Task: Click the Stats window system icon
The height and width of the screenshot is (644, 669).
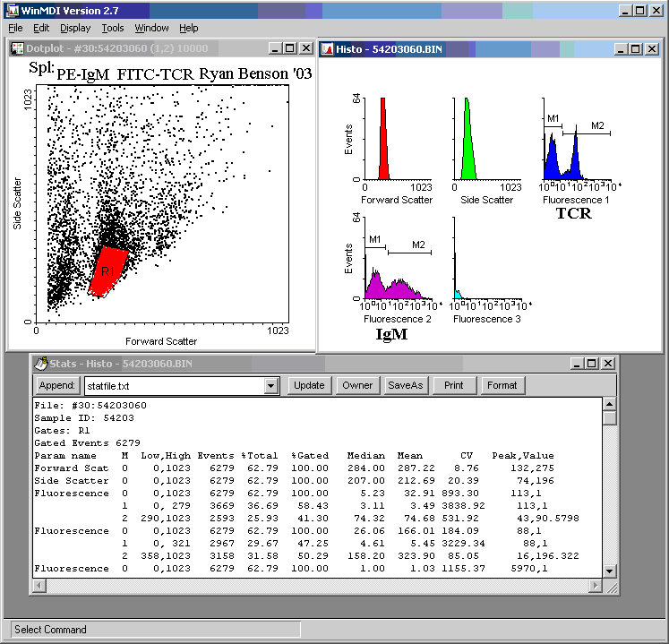Action: [41, 363]
